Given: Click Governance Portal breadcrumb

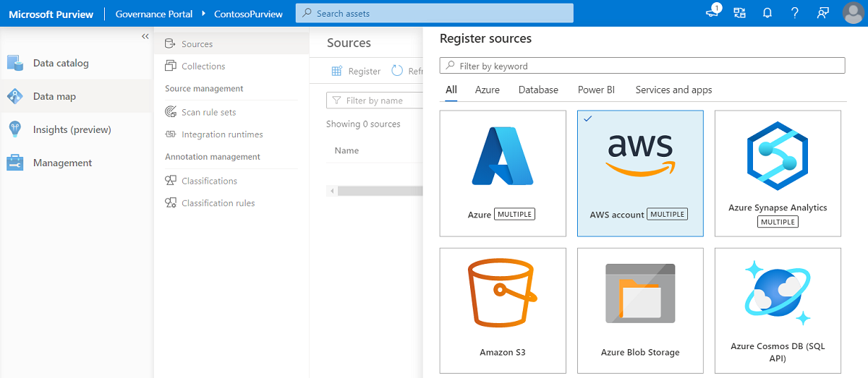Looking at the screenshot, I should [154, 14].
